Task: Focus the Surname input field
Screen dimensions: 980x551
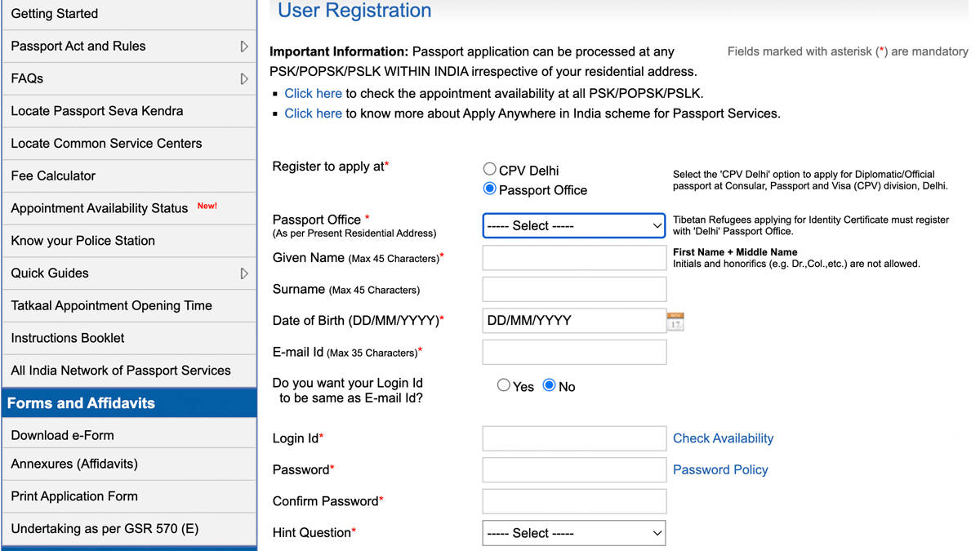Action: 574,289
